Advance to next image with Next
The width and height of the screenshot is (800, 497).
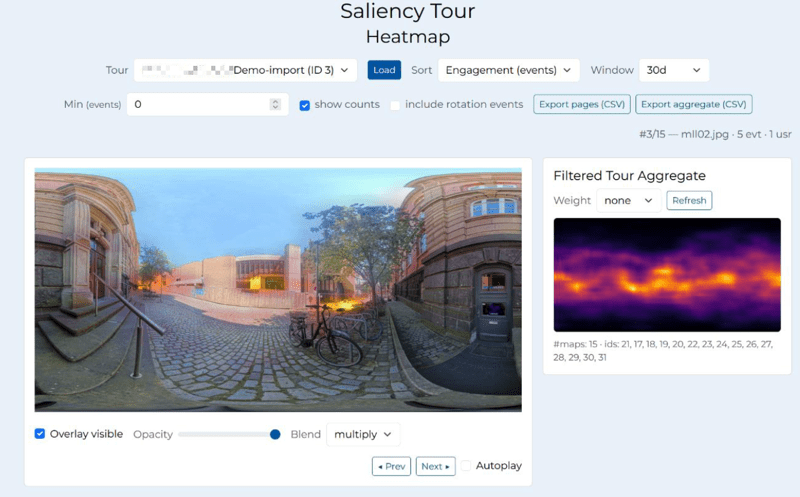[x=435, y=466]
